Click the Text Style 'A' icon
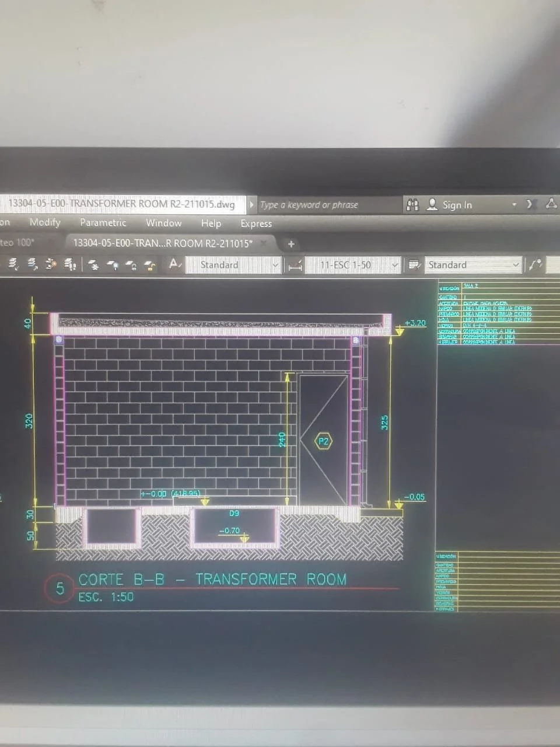 (x=175, y=264)
